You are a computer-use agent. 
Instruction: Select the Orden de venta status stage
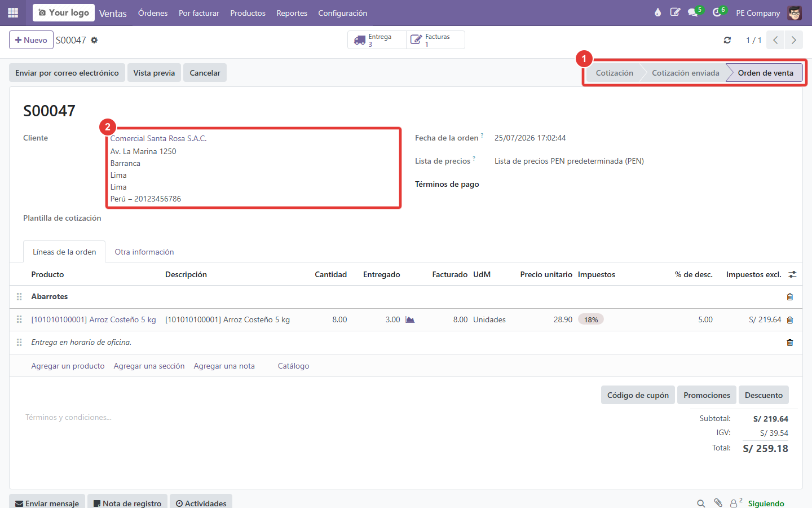pyautogui.click(x=765, y=73)
